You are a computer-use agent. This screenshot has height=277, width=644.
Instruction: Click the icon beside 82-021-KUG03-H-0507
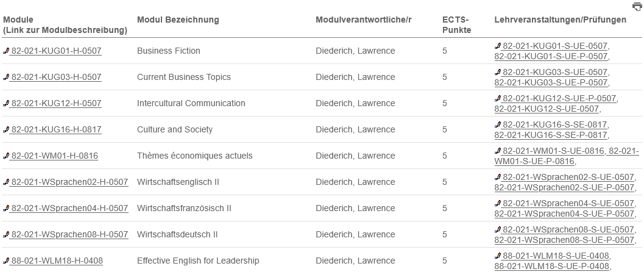pyautogui.click(x=6, y=77)
